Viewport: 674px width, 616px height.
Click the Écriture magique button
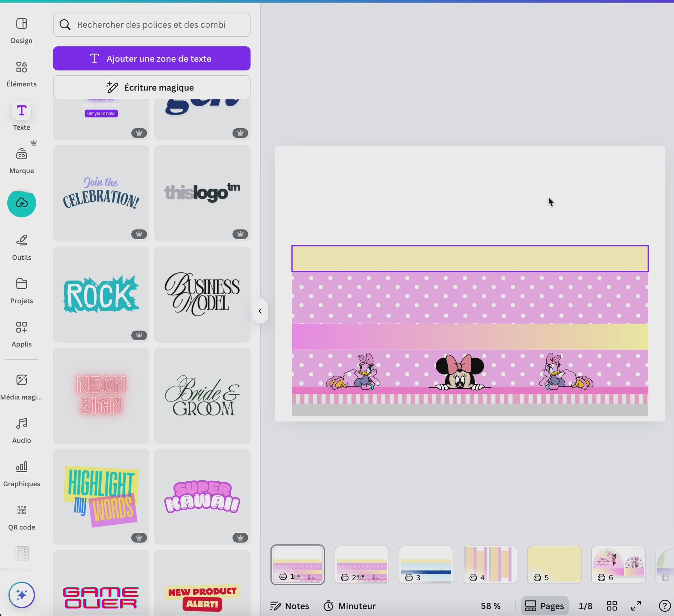tap(151, 88)
